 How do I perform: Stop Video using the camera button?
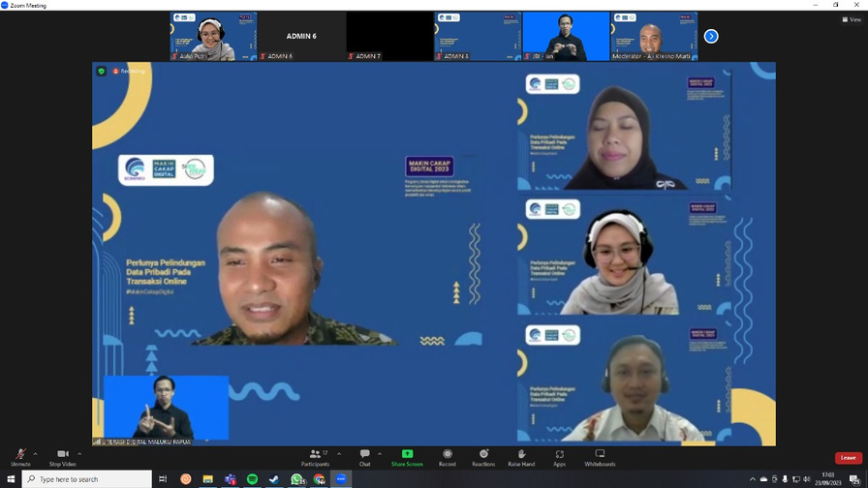coord(62,456)
